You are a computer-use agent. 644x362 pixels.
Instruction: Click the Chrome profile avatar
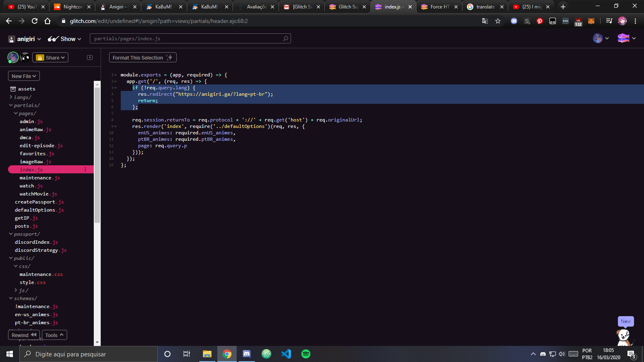622,21
